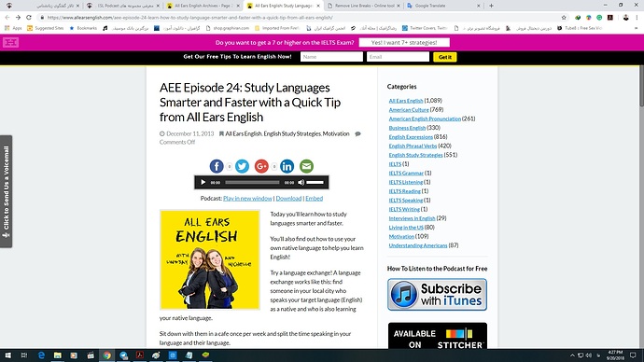
Task: Download the podcast episode
Action: click(288, 198)
